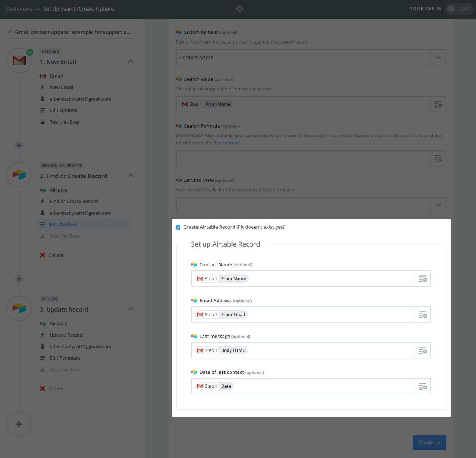Open insert-field menu for Date of last contact
This screenshot has width=476, height=458.
click(x=423, y=386)
